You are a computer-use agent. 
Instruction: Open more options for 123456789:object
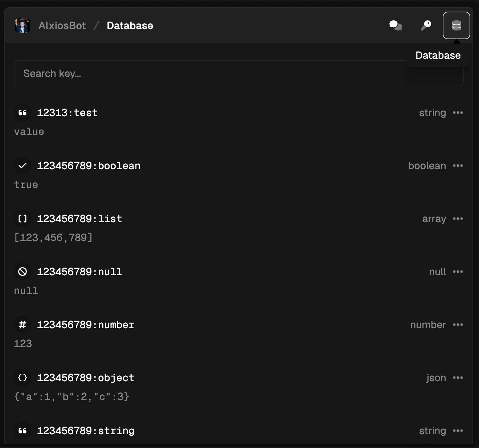[458, 378]
